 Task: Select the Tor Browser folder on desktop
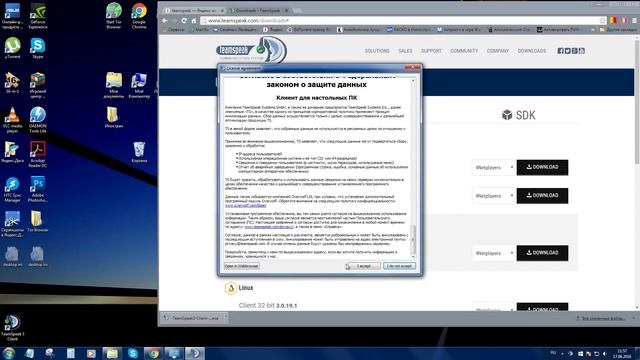tap(38, 222)
